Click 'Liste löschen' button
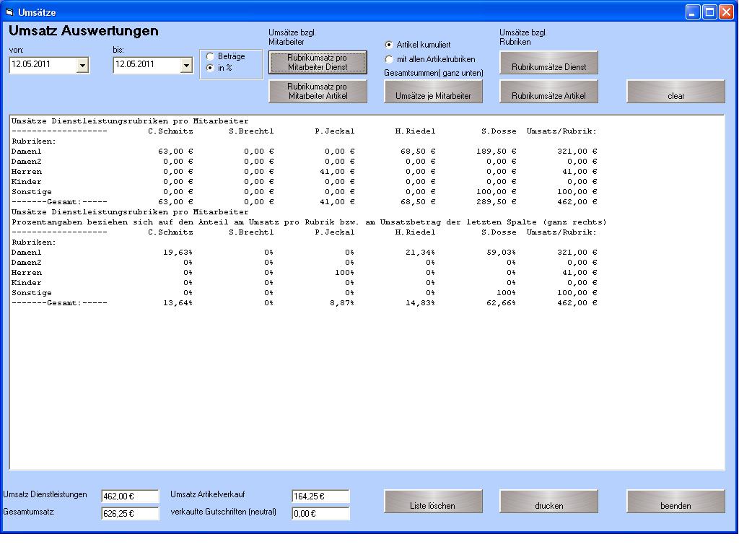Viewport: 739px width, 560px height. (x=433, y=502)
